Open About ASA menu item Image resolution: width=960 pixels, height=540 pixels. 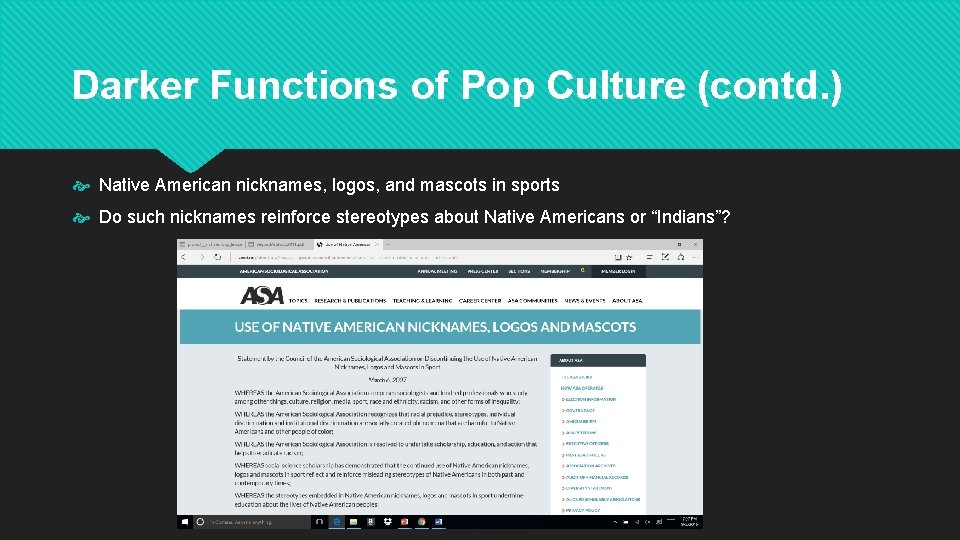(627, 301)
